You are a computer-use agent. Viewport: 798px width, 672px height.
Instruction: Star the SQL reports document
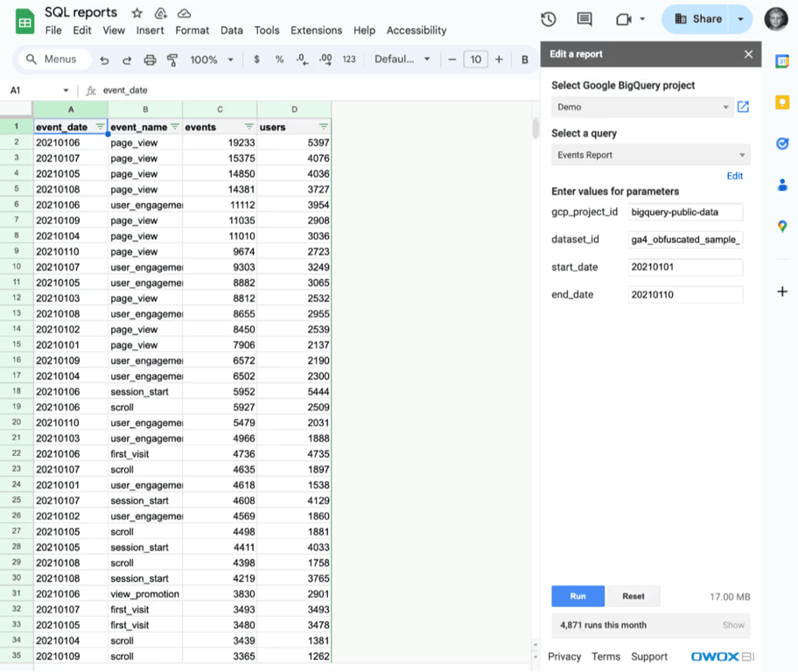click(x=136, y=13)
